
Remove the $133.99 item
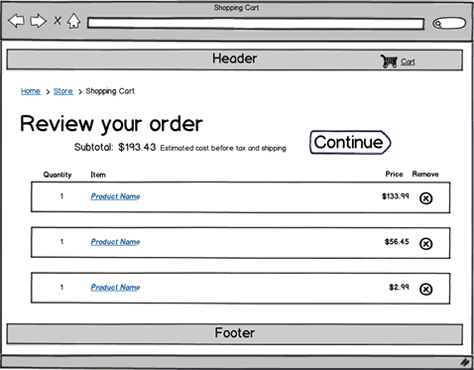coord(426,198)
